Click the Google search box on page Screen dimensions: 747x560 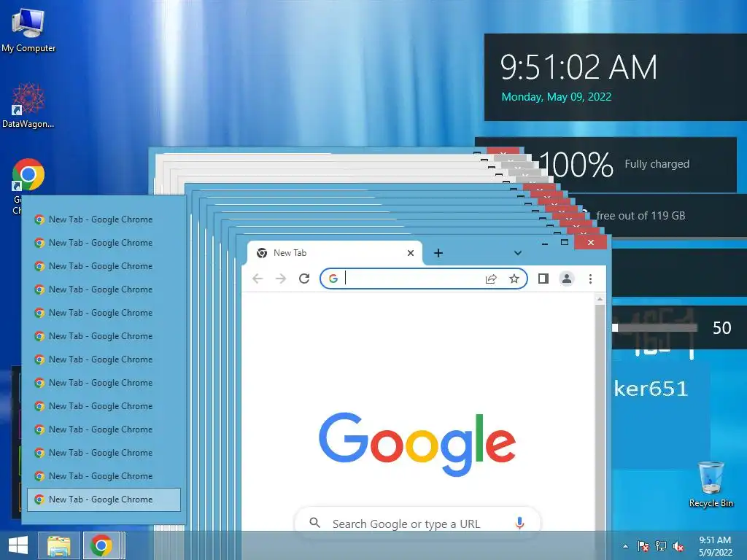pos(417,524)
